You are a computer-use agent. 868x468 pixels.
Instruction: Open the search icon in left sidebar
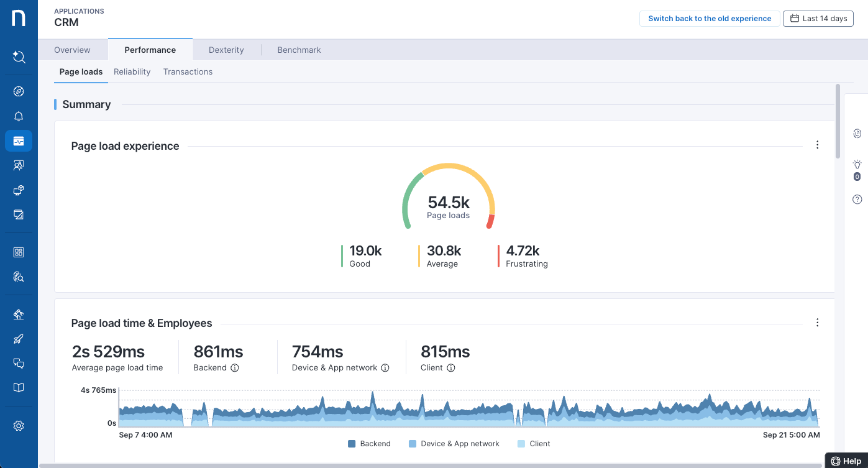(x=19, y=57)
